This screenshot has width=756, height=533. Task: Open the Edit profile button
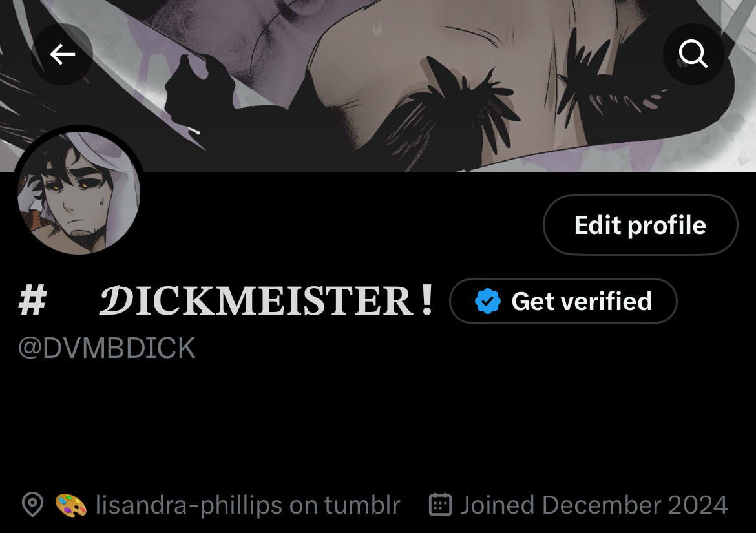(x=640, y=225)
